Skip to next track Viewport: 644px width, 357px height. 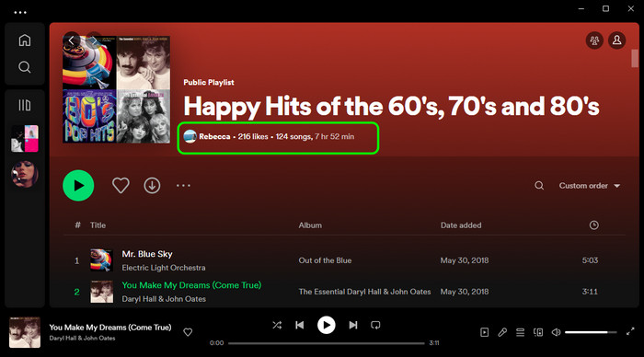pyautogui.click(x=352, y=326)
